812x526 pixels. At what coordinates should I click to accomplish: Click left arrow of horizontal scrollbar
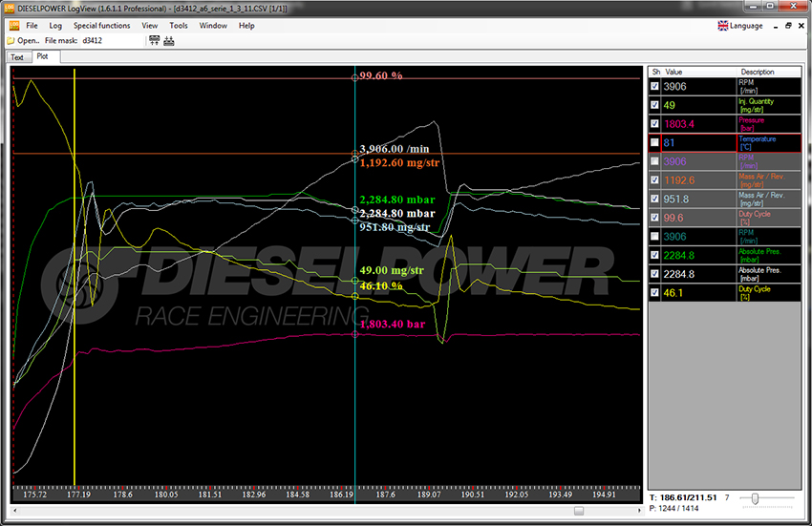pos(15,511)
